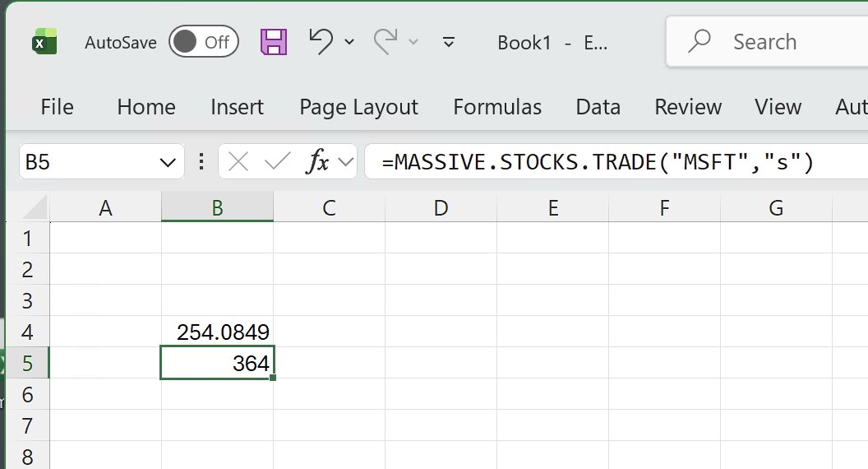The width and height of the screenshot is (868, 469).
Task: Open the undo history dropdown arrow
Action: 349,42
